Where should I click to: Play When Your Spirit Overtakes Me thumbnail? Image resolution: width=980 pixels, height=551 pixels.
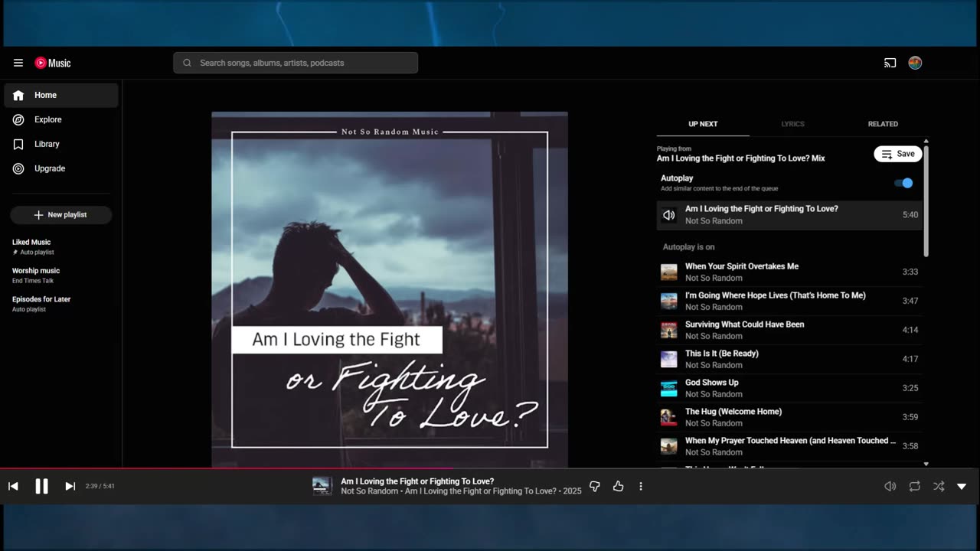[x=669, y=272]
